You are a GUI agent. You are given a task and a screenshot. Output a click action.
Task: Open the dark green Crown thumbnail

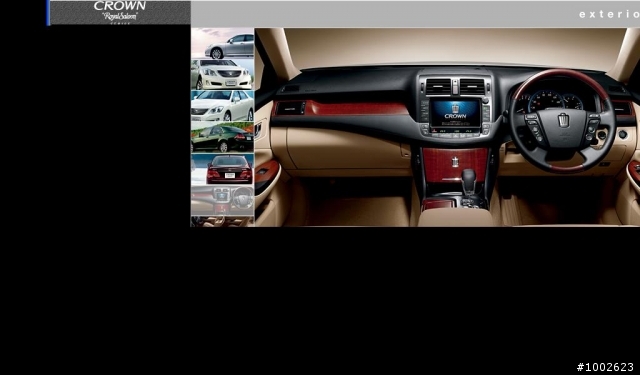pos(222,138)
